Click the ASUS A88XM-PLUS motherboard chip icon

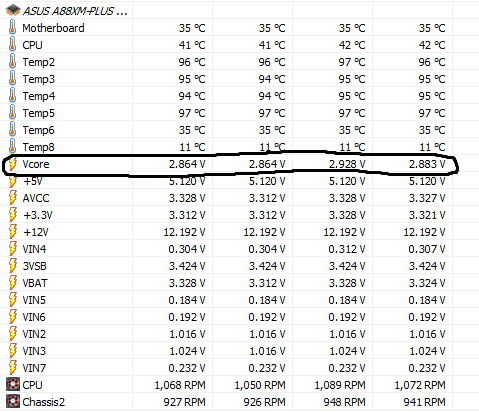pos(13,10)
